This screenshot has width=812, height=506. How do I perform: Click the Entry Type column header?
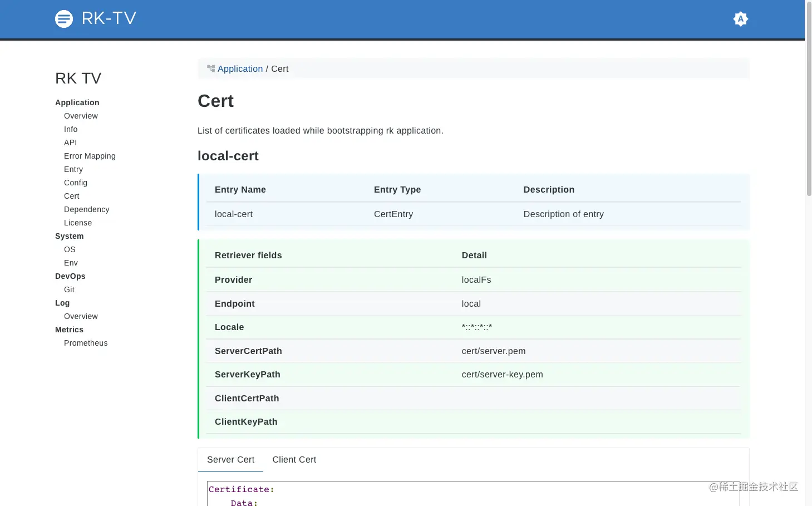pos(397,190)
